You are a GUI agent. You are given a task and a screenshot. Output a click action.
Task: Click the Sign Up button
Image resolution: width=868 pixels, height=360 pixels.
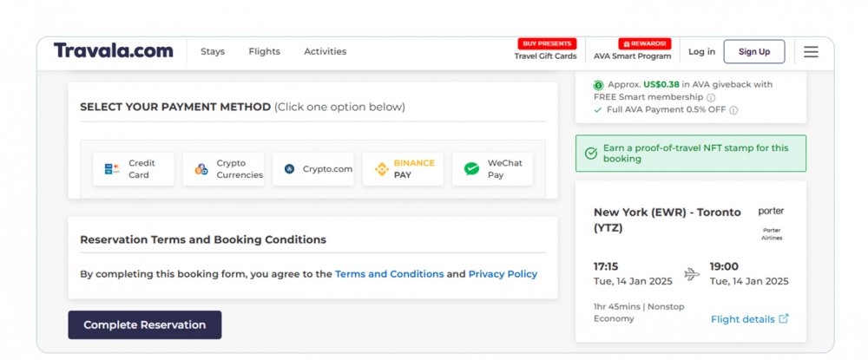754,51
